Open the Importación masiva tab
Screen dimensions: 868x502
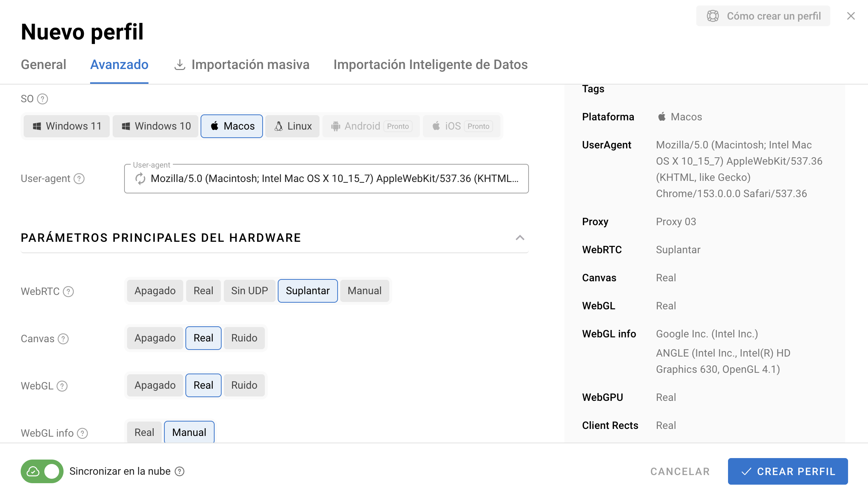tap(242, 65)
